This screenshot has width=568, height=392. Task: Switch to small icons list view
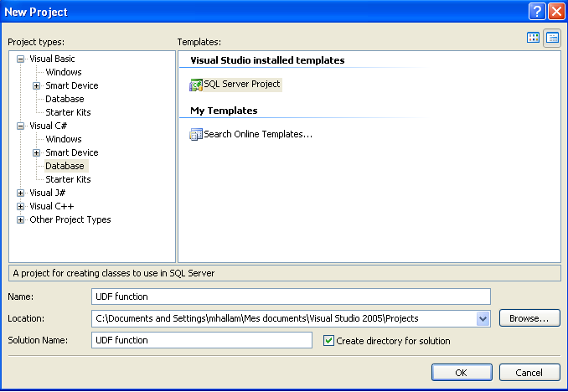pos(552,38)
